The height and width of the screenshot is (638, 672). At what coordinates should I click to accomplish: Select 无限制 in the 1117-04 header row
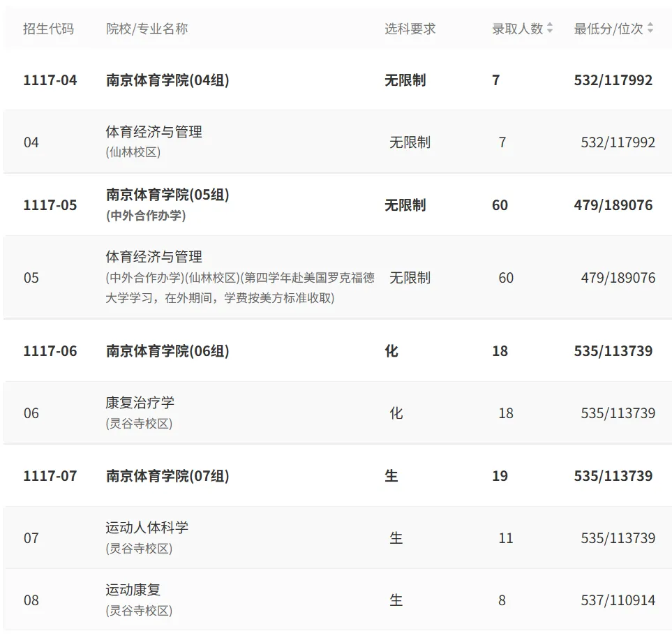[x=405, y=80]
